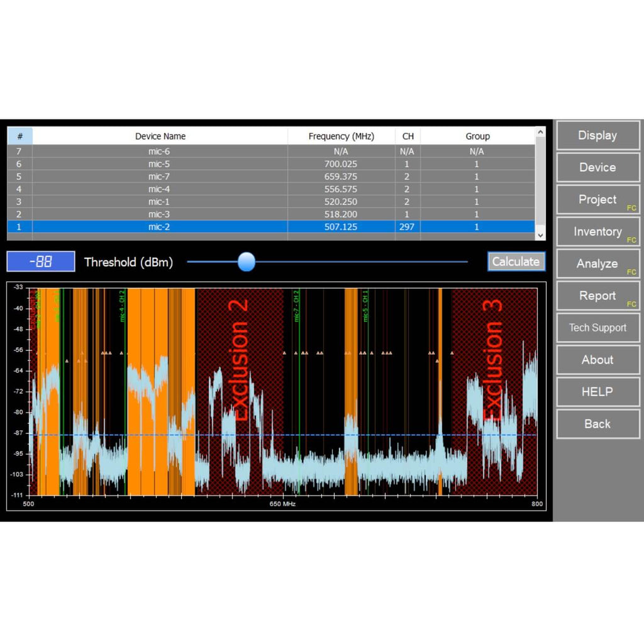Viewport: 644px width, 644px height.
Task: Open the Inventory menu button
Action: coord(597,231)
